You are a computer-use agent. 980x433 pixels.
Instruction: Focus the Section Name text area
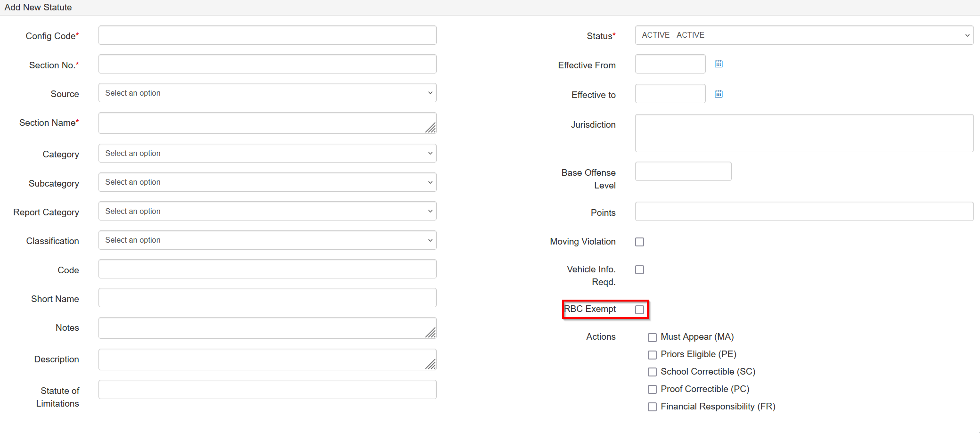click(267, 123)
